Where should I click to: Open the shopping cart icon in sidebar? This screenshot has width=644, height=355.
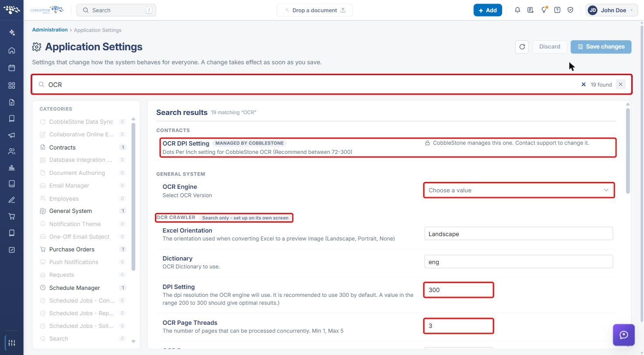point(12,216)
